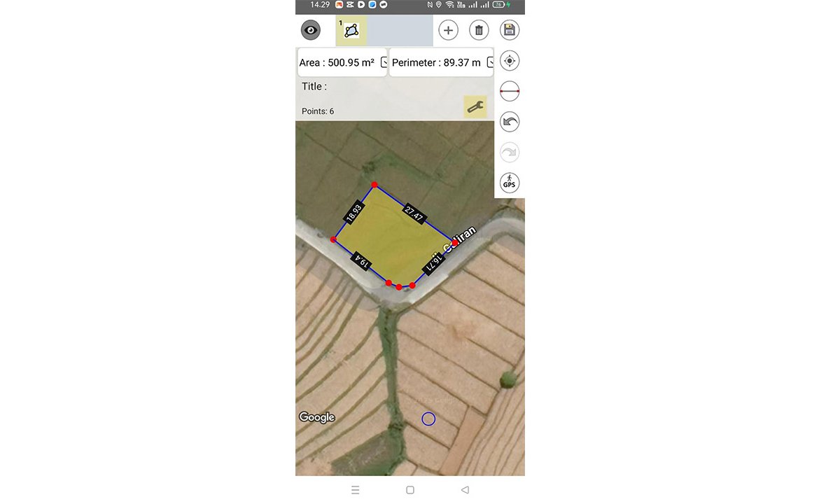Viewport: 819px width, 504px height.
Task: Click the Google logo on the map
Action: 317,417
